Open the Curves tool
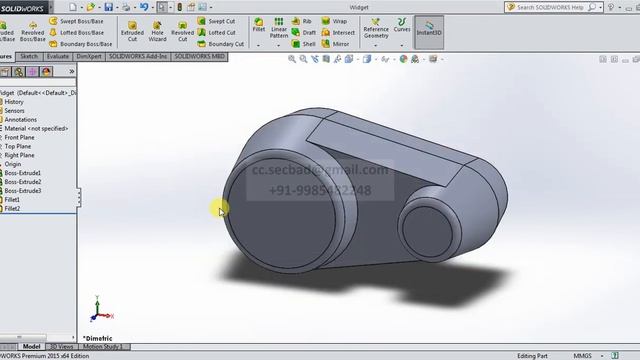The height and width of the screenshot is (360, 640). click(x=402, y=24)
